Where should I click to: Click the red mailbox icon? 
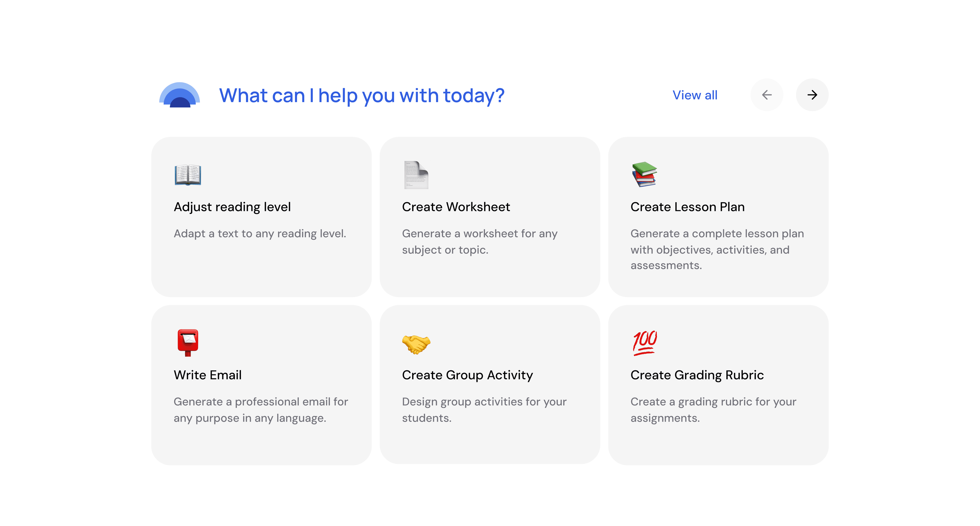point(188,343)
